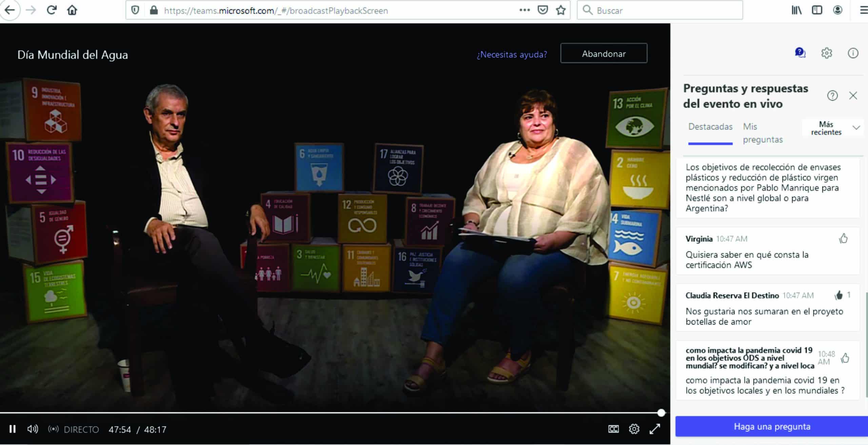Click the objetivos locales y mundiales question text

coord(765,385)
